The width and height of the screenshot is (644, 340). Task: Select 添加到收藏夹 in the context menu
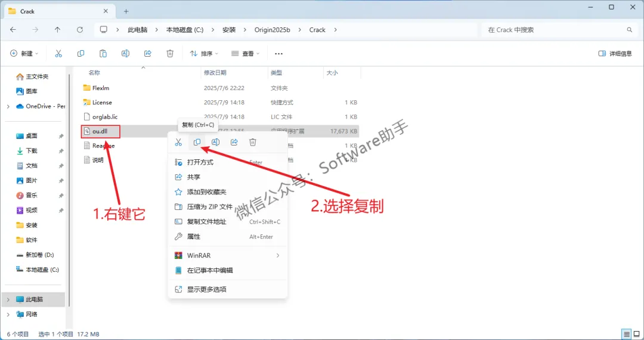pyautogui.click(x=228, y=191)
